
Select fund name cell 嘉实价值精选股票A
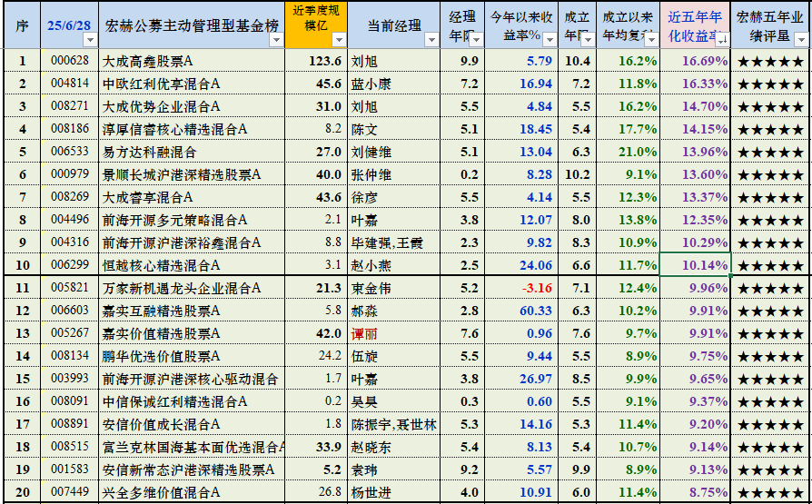click(x=192, y=333)
